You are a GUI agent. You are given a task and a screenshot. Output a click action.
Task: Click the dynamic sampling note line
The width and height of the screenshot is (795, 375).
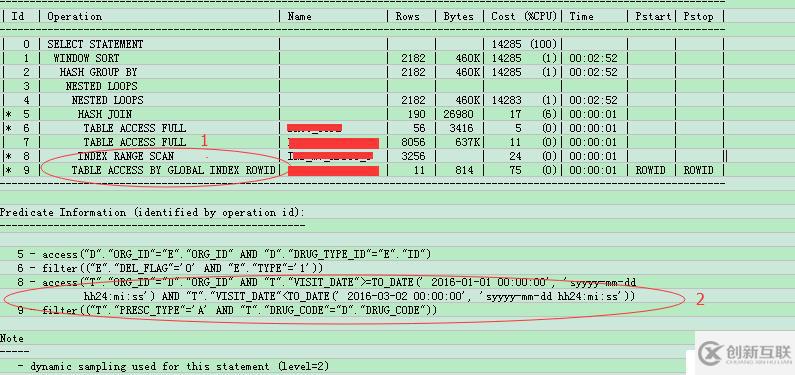[x=175, y=366]
